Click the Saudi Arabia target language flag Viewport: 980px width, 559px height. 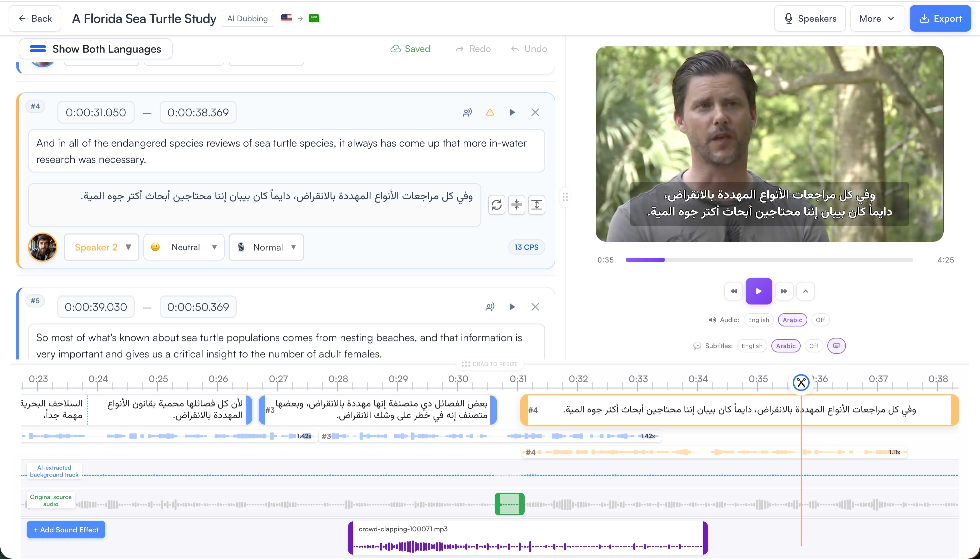tap(314, 18)
